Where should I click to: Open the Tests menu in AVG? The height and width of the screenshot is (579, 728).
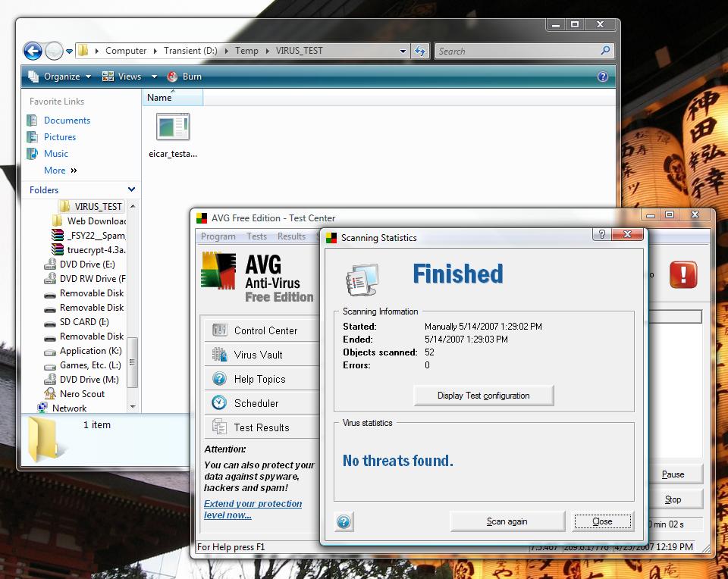click(x=256, y=236)
